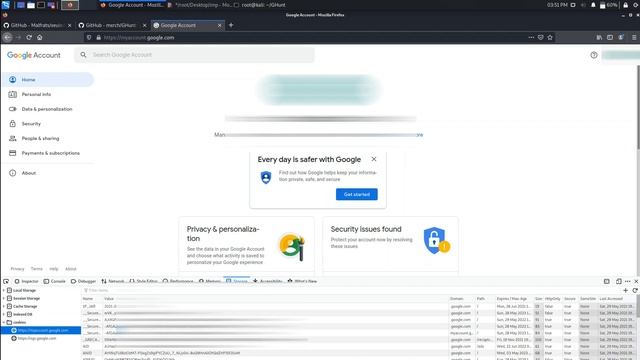
Task: Expand the Indexed DB tree node
Action: coord(4,314)
